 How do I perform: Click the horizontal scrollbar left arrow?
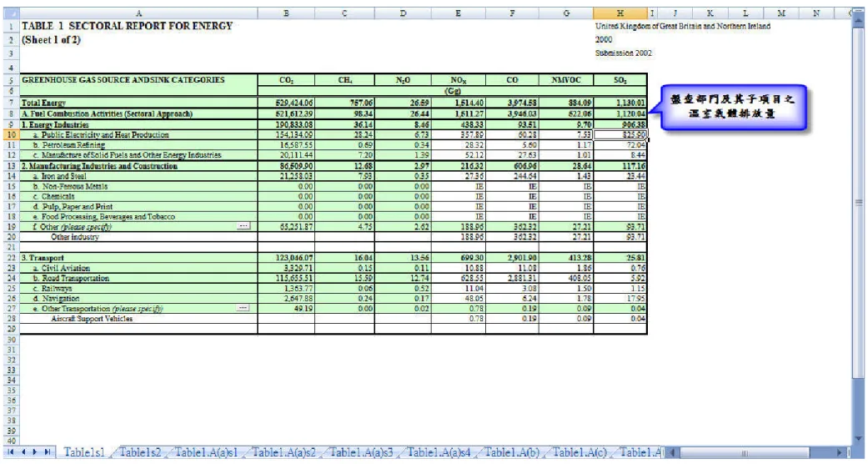click(673, 453)
